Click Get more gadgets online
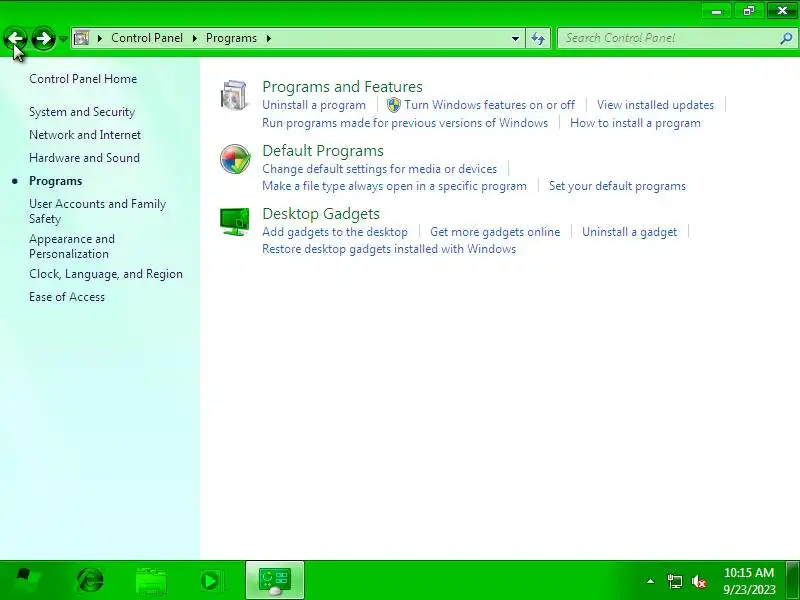 point(495,232)
